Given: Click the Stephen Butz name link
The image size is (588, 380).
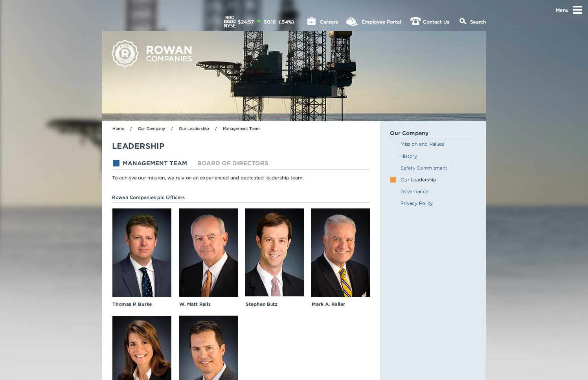Looking at the screenshot, I should click(261, 304).
